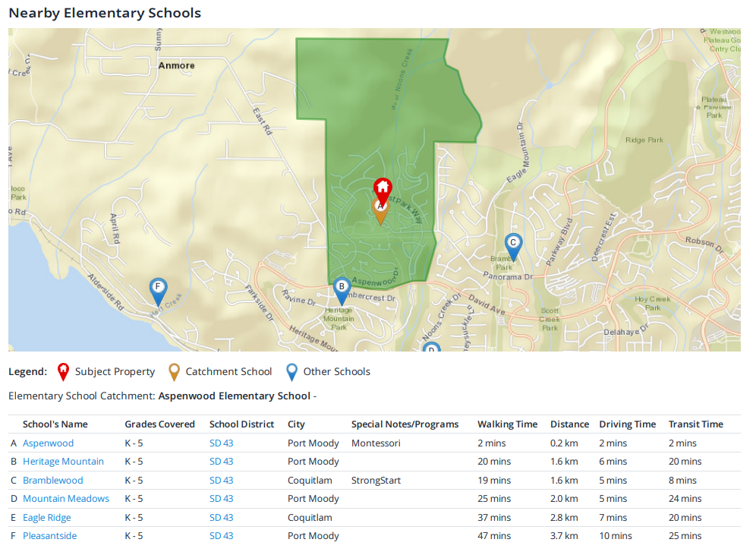Click the StrongStart note in Bramblewood row
Screen dimensions: 756x555
tap(376, 481)
